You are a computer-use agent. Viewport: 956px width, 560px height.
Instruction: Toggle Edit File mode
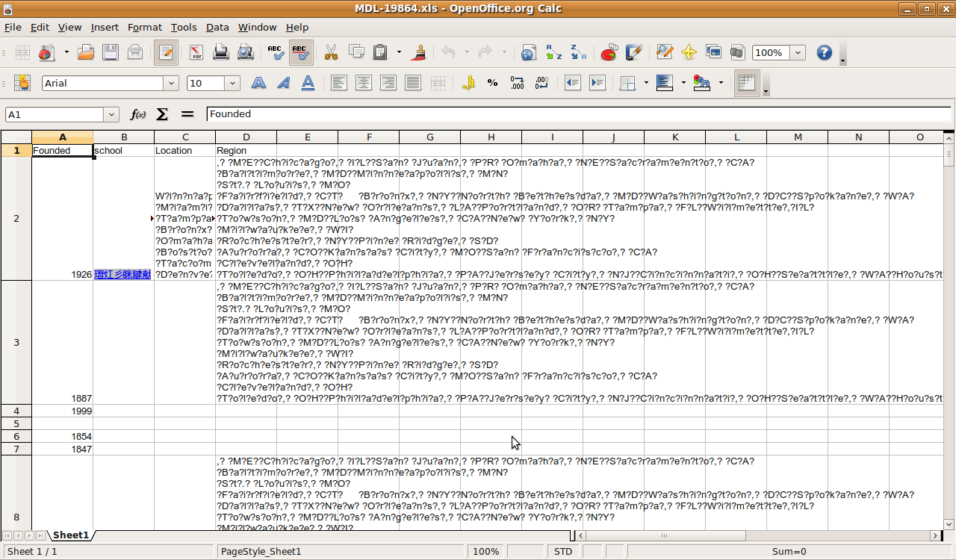tap(166, 52)
